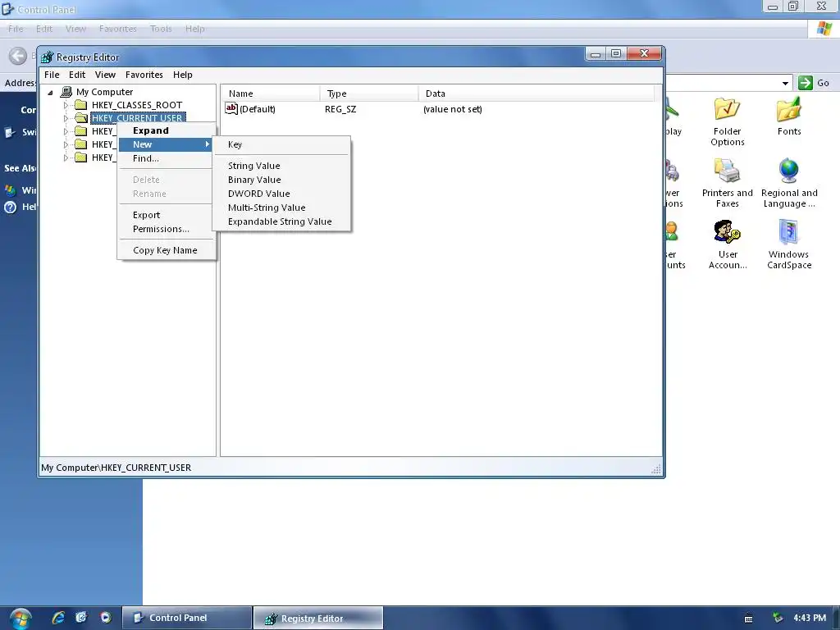This screenshot has height=630, width=840.
Task: Click the REG_SZ type cell
Action: point(340,109)
